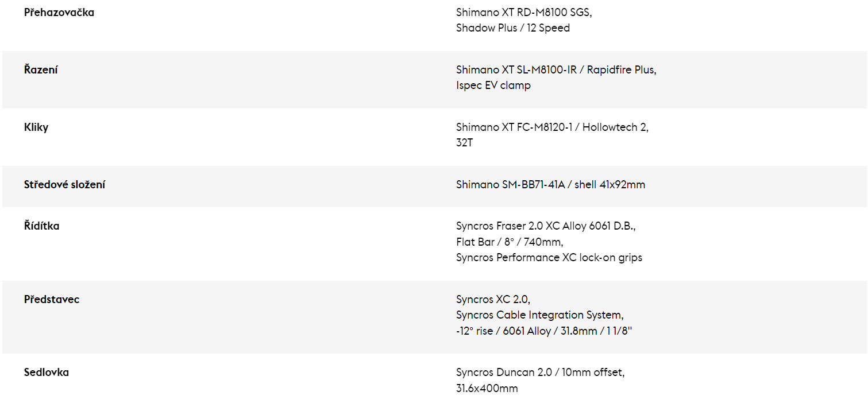Click the Kliky spec label
This screenshot has height=411, width=868.
point(36,127)
